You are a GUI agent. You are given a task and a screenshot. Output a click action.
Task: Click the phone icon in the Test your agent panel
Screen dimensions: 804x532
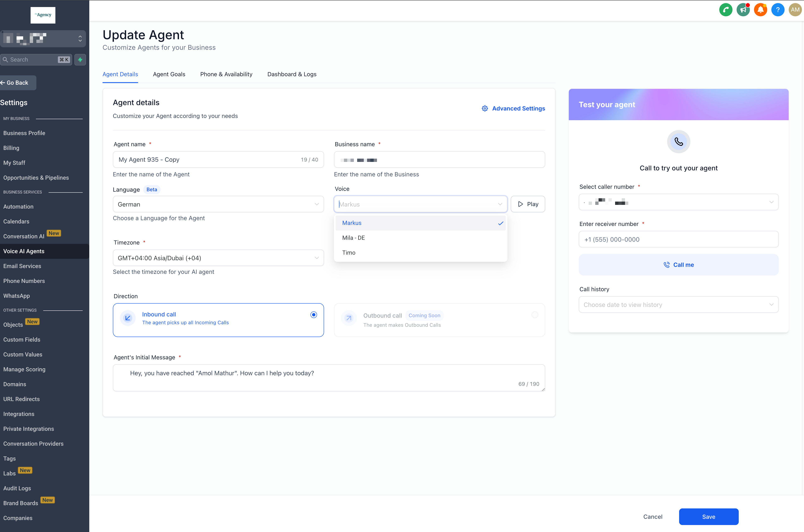point(678,142)
